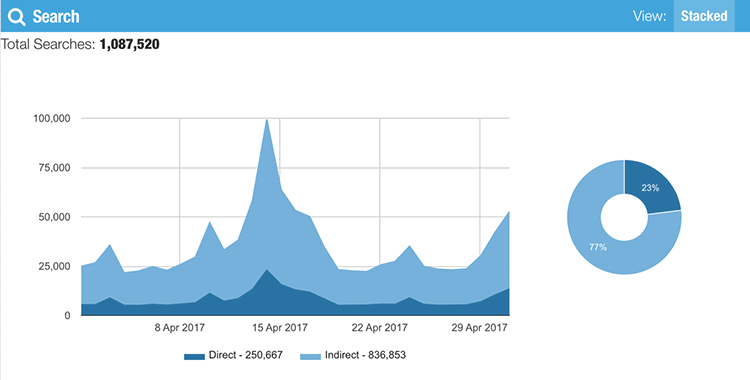Click the Search header title
This screenshot has height=380, width=750.
tap(56, 17)
